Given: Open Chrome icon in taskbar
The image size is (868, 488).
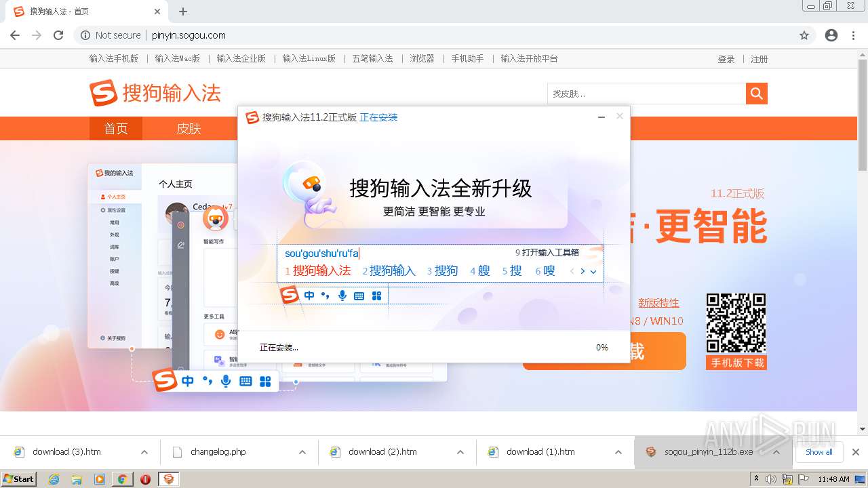Looking at the screenshot, I should (123, 479).
